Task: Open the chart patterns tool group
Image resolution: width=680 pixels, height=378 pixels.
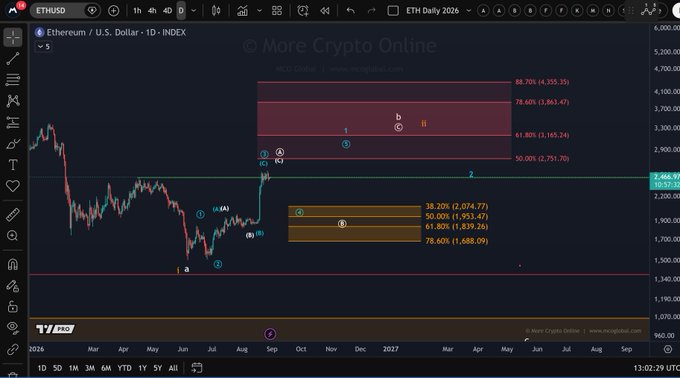Action: [13, 101]
